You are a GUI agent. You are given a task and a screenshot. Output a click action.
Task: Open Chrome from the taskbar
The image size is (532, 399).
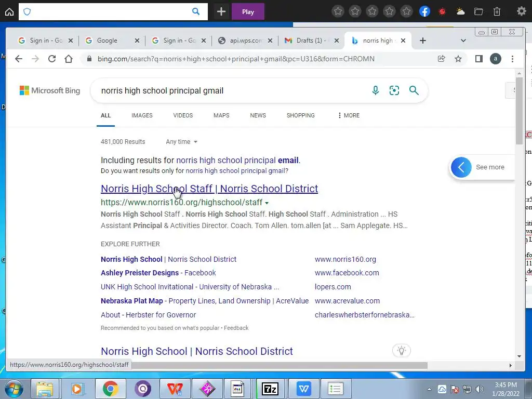point(110,389)
